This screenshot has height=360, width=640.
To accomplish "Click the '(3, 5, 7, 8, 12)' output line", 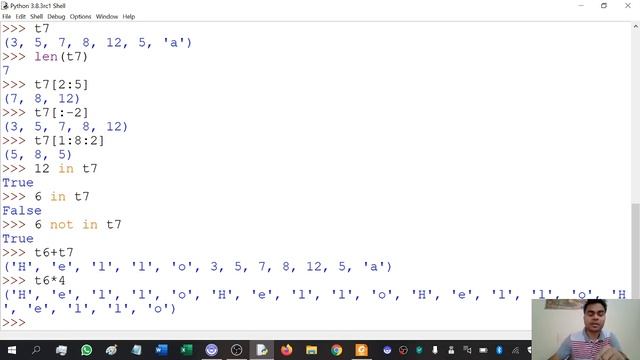I will pos(65,127).
